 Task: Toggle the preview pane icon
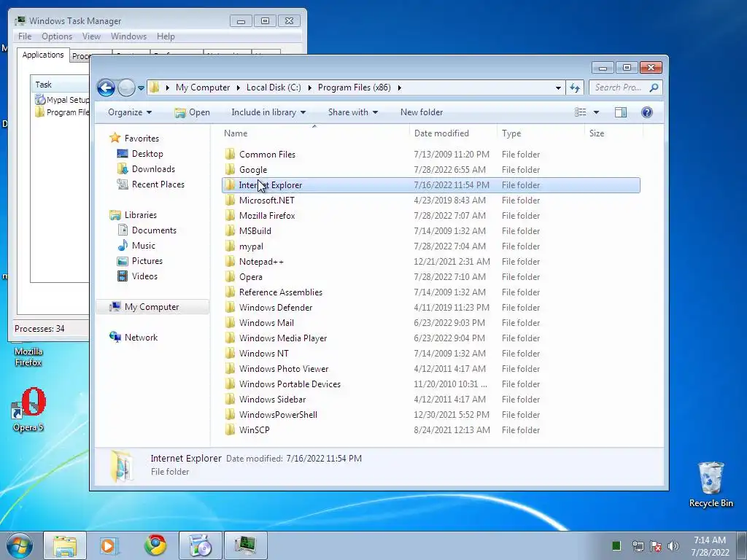[621, 112]
